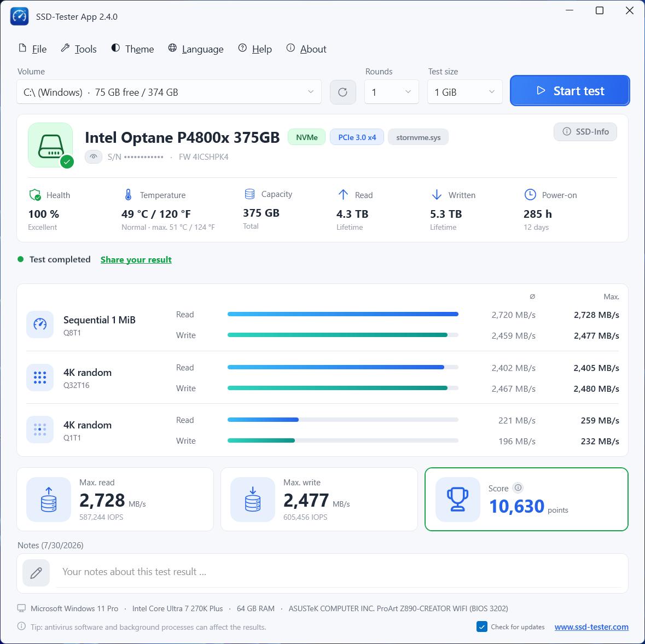The height and width of the screenshot is (644, 645).
Task: Maximize the SSD-Tester window
Action: click(x=600, y=10)
